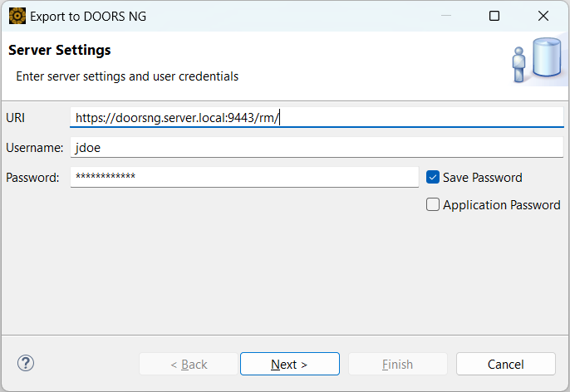The height and width of the screenshot is (392, 570).
Task: Click the server database banner icon
Action: [532, 61]
